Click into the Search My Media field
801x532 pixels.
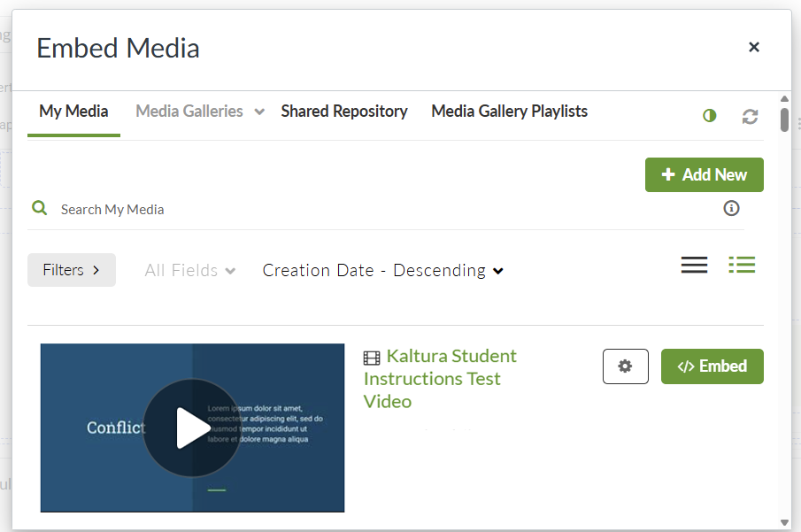pos(354,210)
